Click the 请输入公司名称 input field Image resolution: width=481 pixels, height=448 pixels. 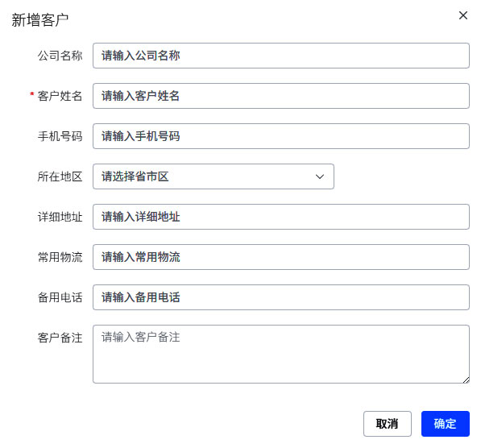tap(281, 56)
